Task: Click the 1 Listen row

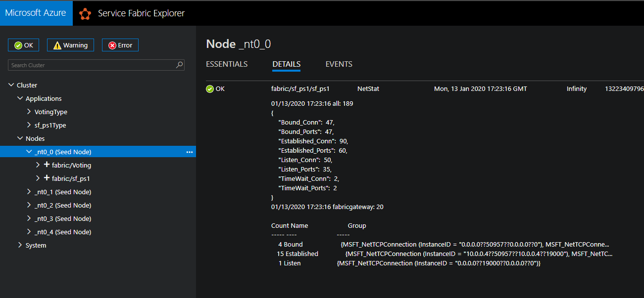Action: click(x=409, y=263)
